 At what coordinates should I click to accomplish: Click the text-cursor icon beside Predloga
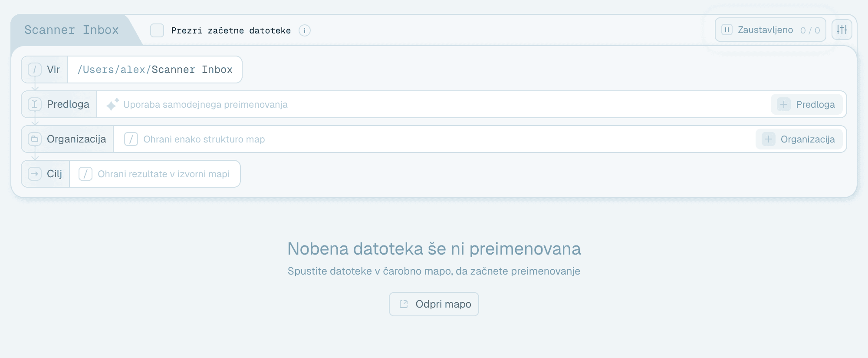coord(35,104)
